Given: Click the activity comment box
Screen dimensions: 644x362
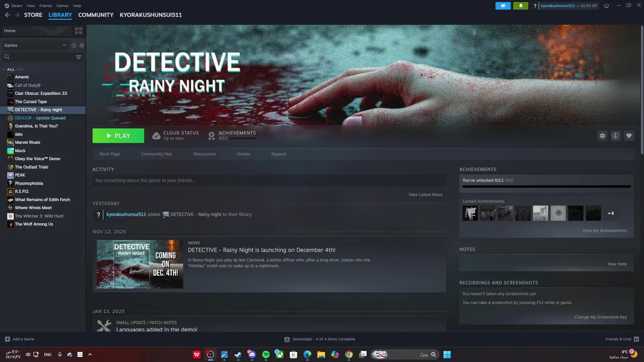Looking at the screenshot, I should (x=269, y=180).
